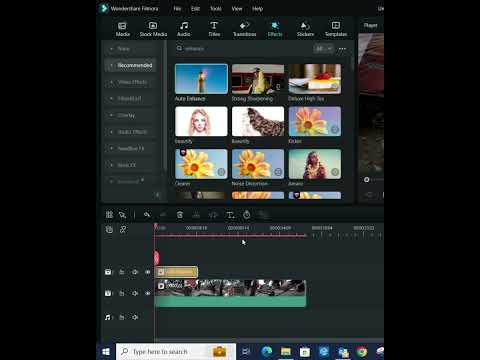Lock the audio music track
Screen dimensions: 480x360
tap(122, 317)
